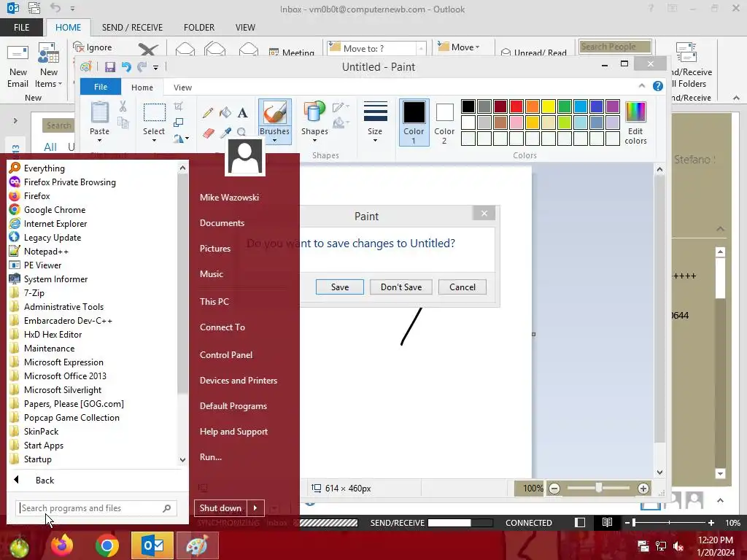Click the Redo arrow in Paint title bar

pos(142,67)
